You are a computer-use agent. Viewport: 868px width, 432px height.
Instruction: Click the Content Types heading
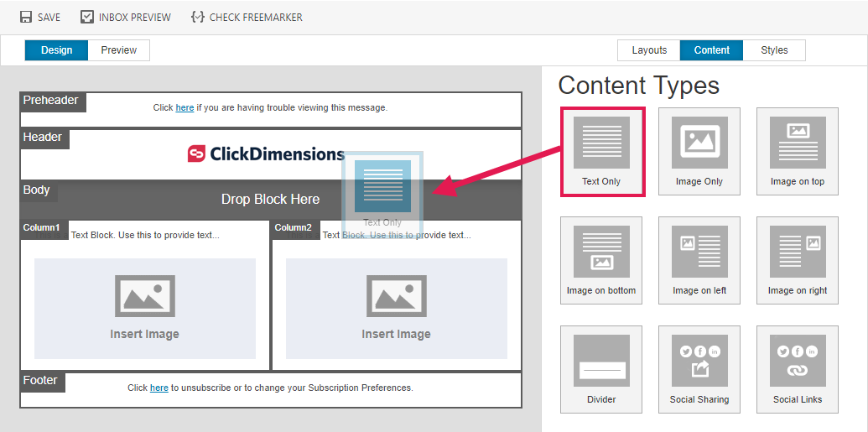[639, 86]
